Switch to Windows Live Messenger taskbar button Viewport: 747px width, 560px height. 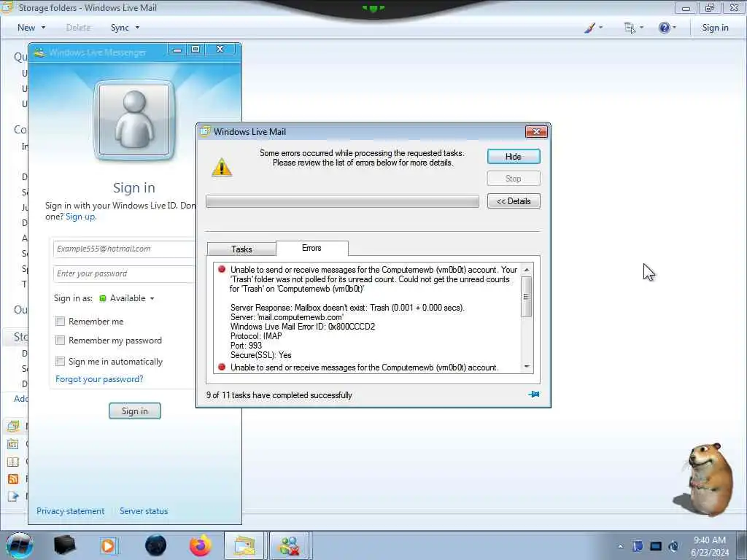click(x=290, y=545)
